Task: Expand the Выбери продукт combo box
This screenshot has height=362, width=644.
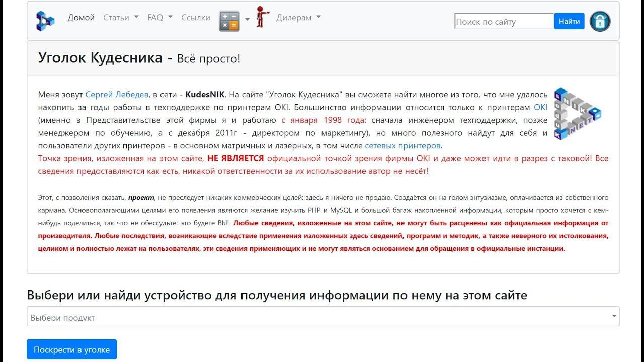Action: [x=323, y=317]
